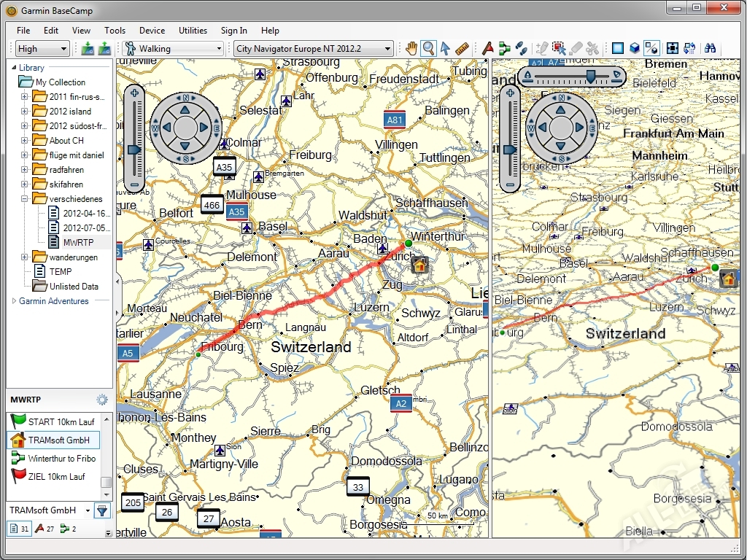Viewport: 747px width, 560px height.
Task: Click the MWRTP list gear options icon
Action: point(102,400)
